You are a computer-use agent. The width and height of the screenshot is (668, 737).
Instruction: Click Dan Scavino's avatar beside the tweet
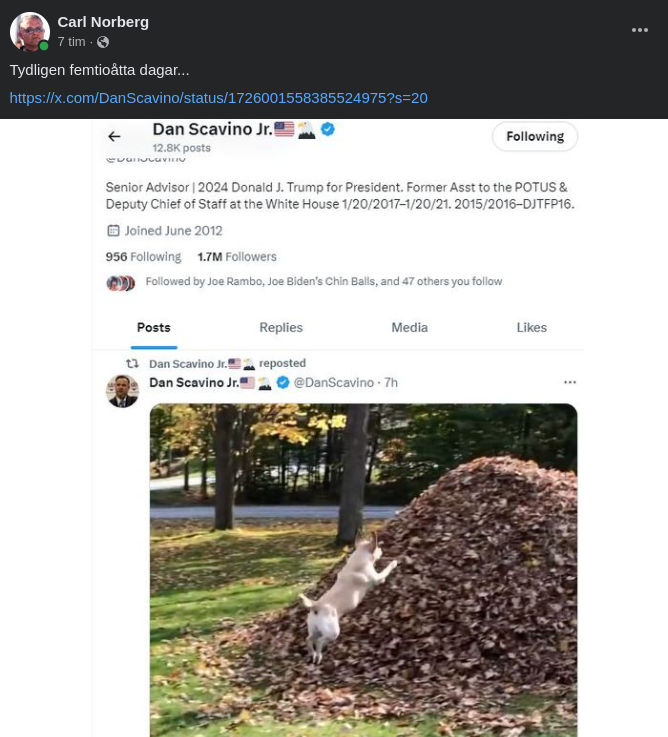(x=122, y=391)
